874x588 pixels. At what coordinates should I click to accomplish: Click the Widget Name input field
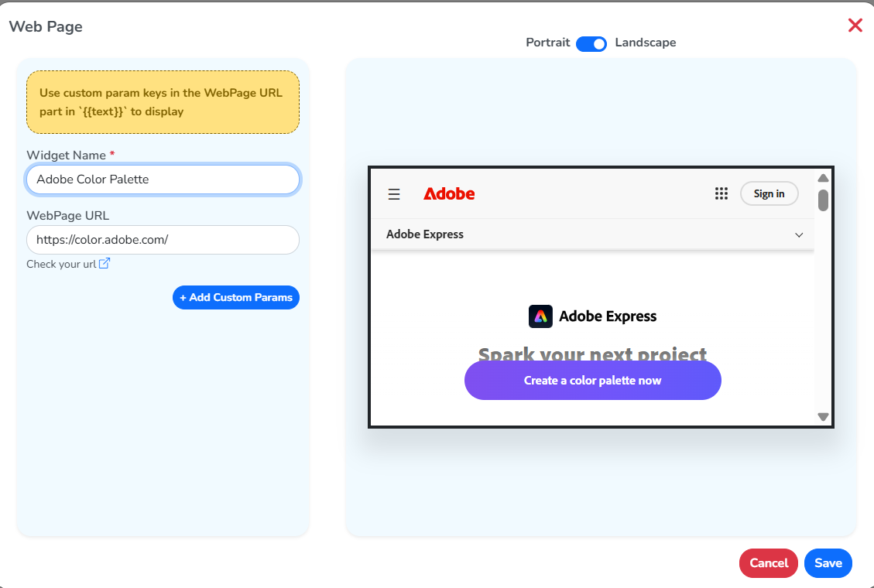(x=163, y=179)
